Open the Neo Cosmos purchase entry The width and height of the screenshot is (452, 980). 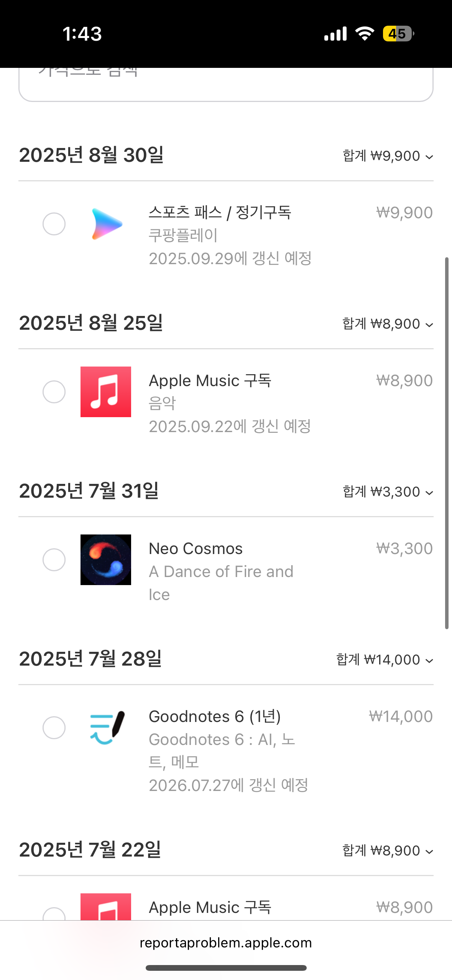coord(196,549)
